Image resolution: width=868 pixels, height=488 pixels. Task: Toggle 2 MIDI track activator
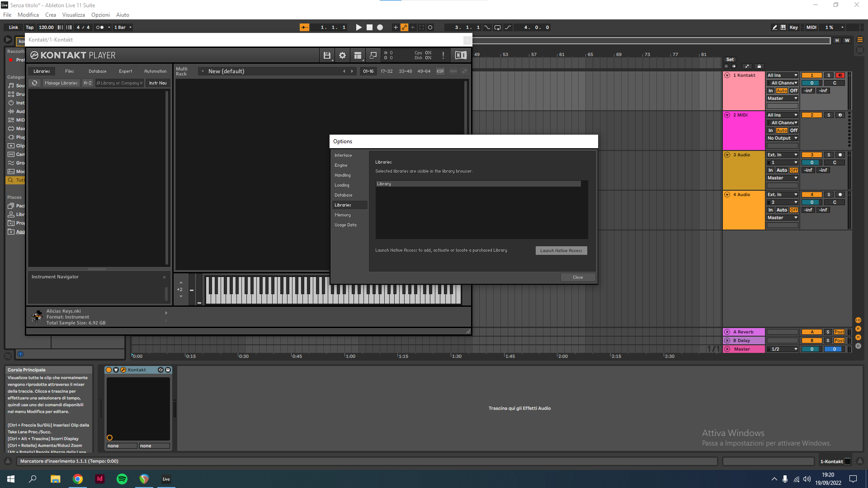point(812,115)
